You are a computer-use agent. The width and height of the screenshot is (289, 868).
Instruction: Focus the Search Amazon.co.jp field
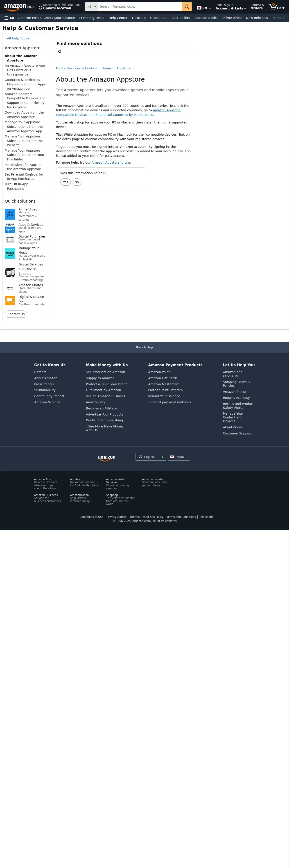pyautogui.click(x=140, y=7)
